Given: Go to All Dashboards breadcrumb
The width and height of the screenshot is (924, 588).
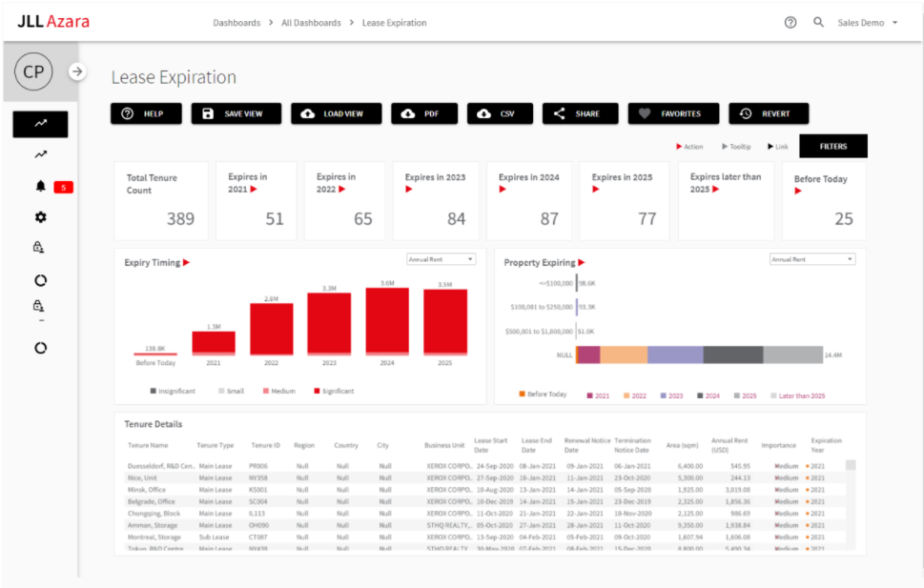Looking at the screenshot, I should coord(311,22).
